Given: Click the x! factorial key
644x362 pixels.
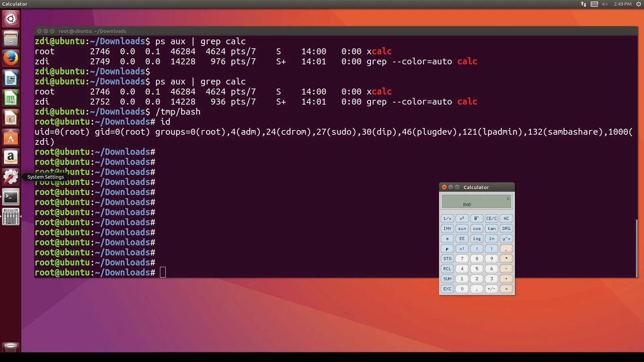Looking at the screenshot, I should (x=462, y=249).
